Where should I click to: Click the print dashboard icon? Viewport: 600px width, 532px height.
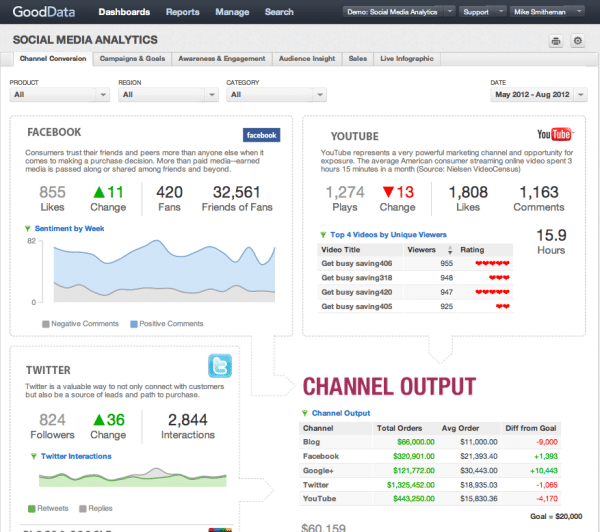[x=556, y=41]
